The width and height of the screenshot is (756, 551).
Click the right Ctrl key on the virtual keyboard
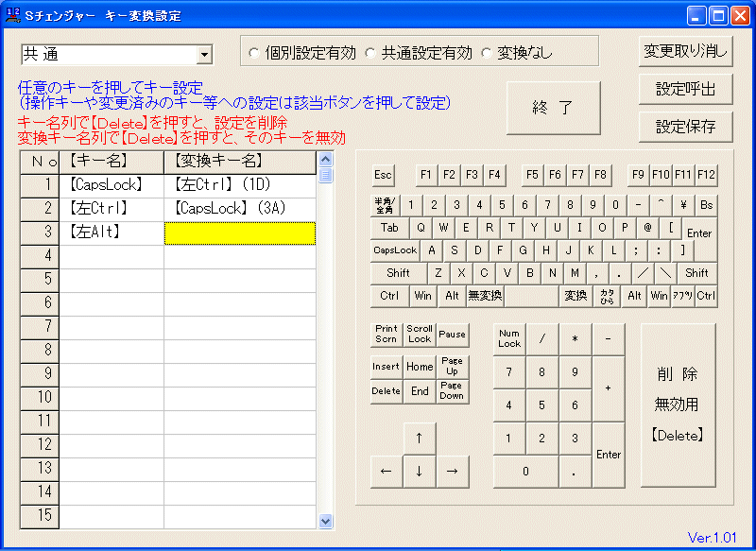coord(706,296)
